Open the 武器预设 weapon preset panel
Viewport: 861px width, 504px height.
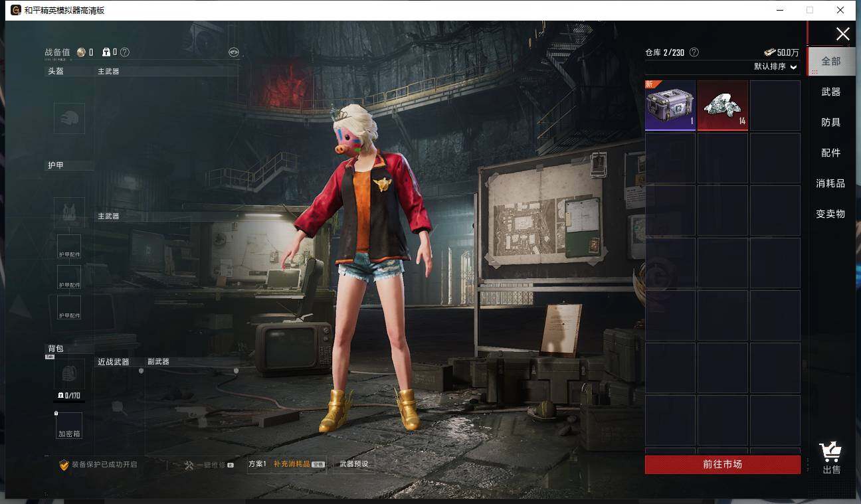coord(353,464)
